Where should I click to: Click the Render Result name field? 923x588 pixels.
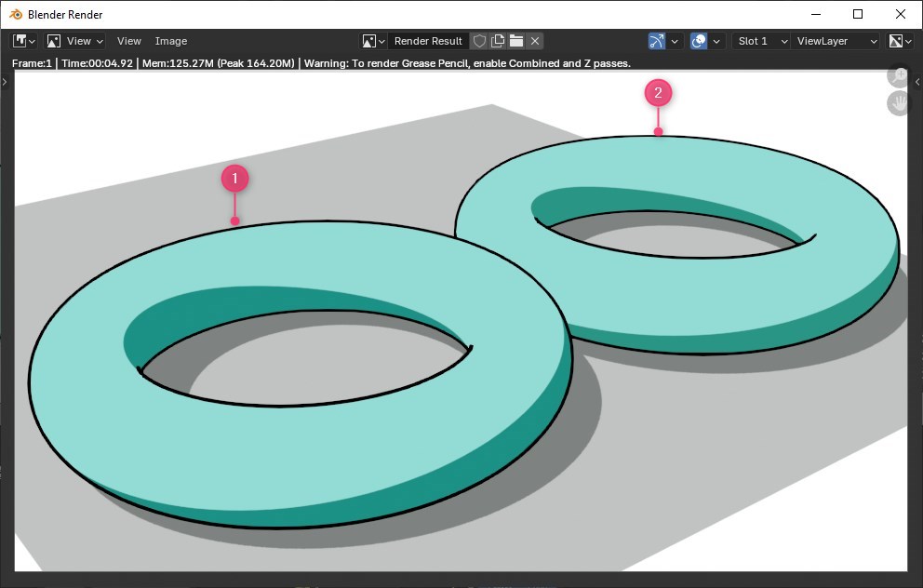(x=428, y=41)
